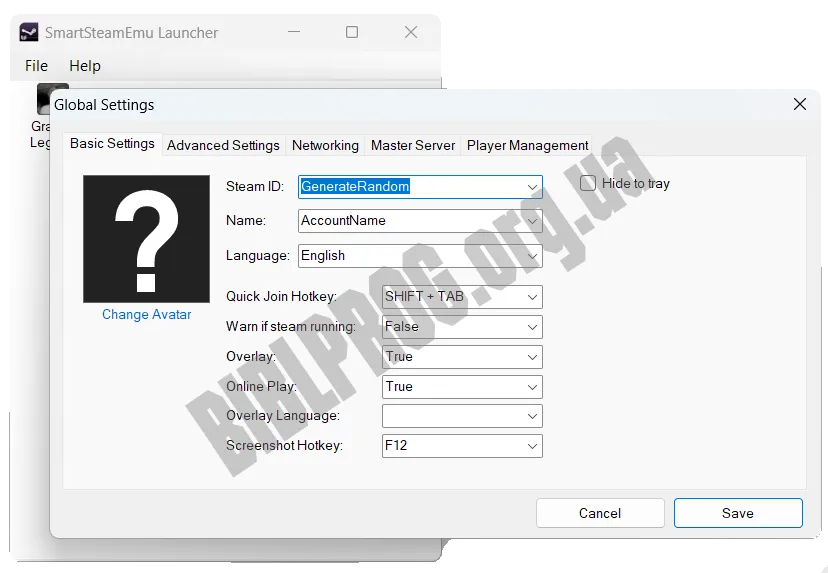Close the Global Settings dialog

click(799, 104)
